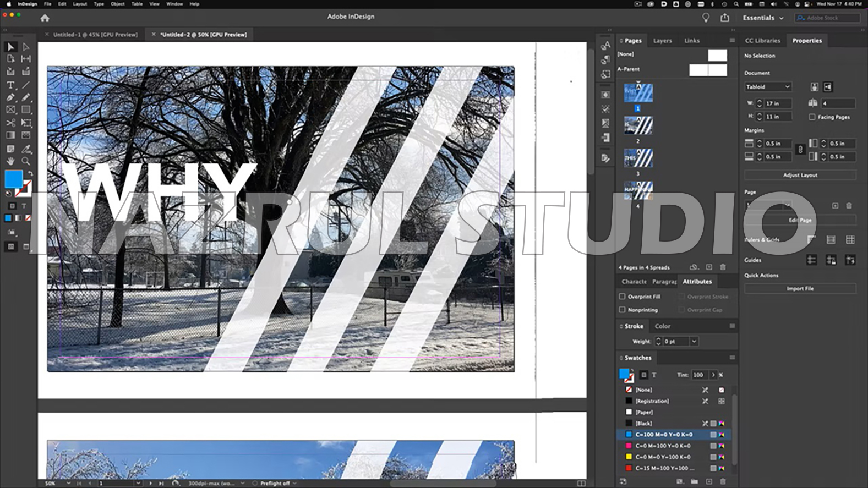Viewport: 868px width, 488px height.
Task: Click the Adjust Layout button
Action: 800,175
